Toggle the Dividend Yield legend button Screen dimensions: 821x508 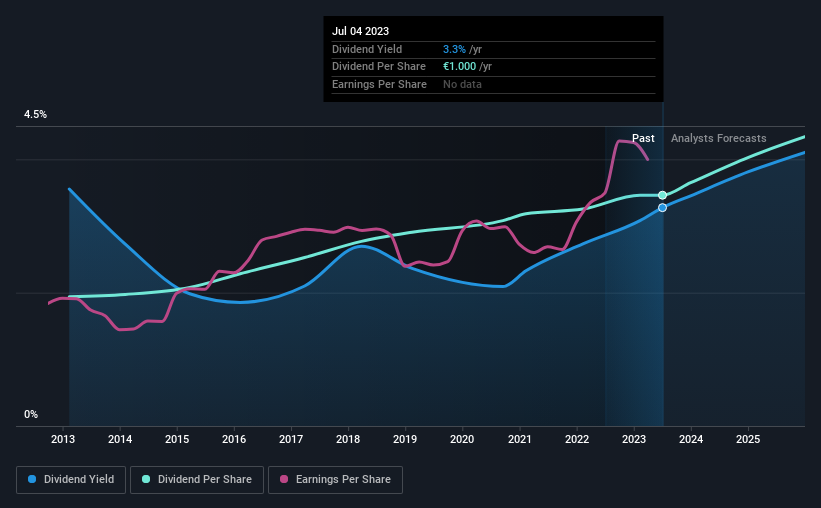pos(71,480)
